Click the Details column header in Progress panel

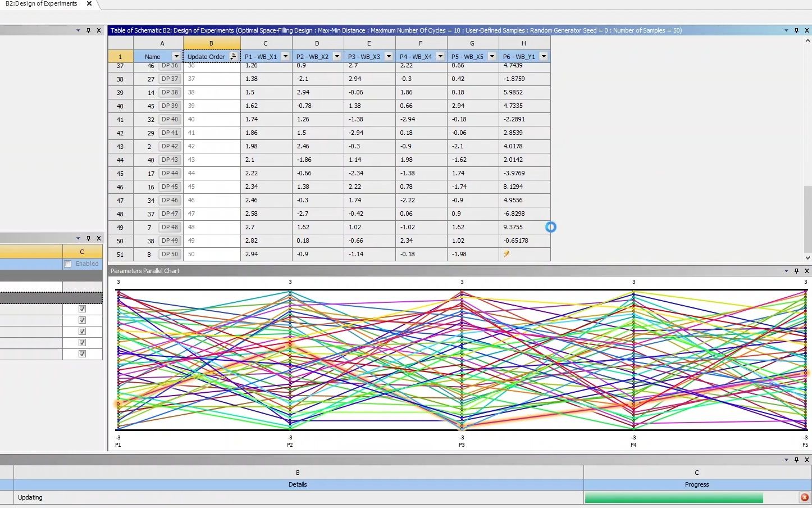(298, 484)
